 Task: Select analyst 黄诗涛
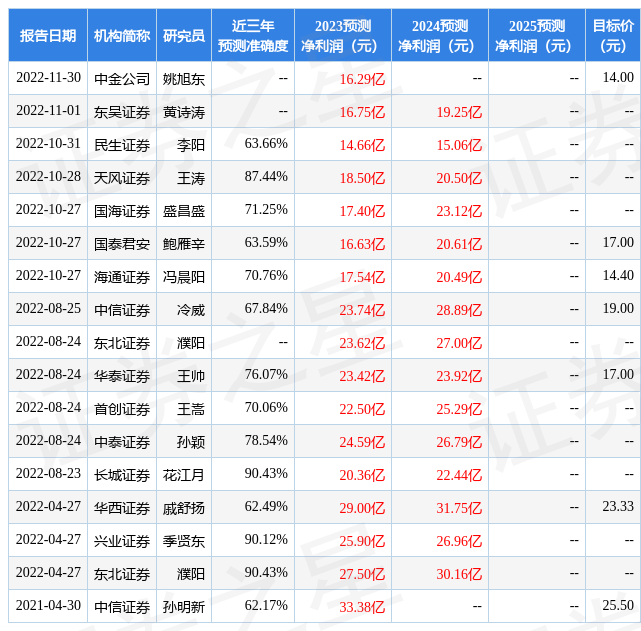184,112
